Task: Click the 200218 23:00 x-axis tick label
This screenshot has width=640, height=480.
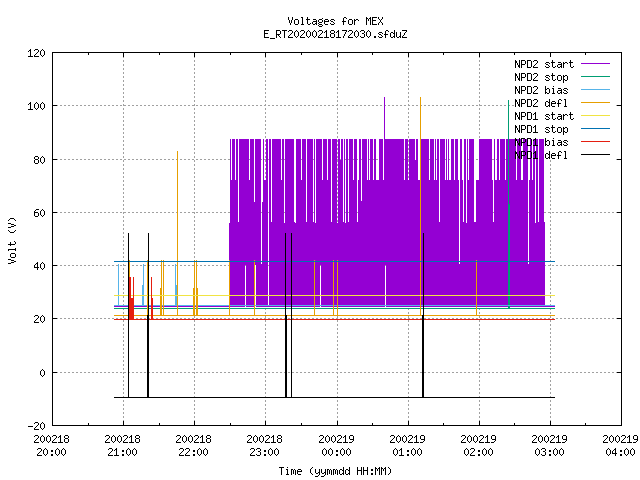Action: pos(264,446)
